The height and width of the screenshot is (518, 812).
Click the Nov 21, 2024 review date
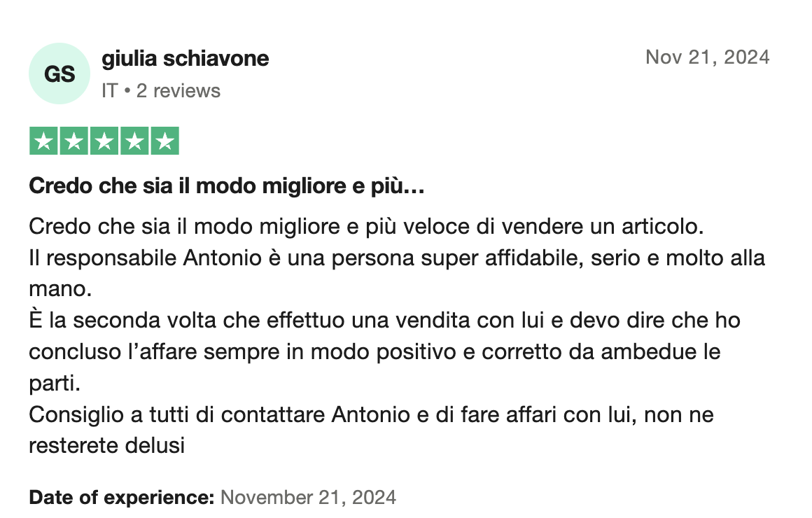click(707, 57)
